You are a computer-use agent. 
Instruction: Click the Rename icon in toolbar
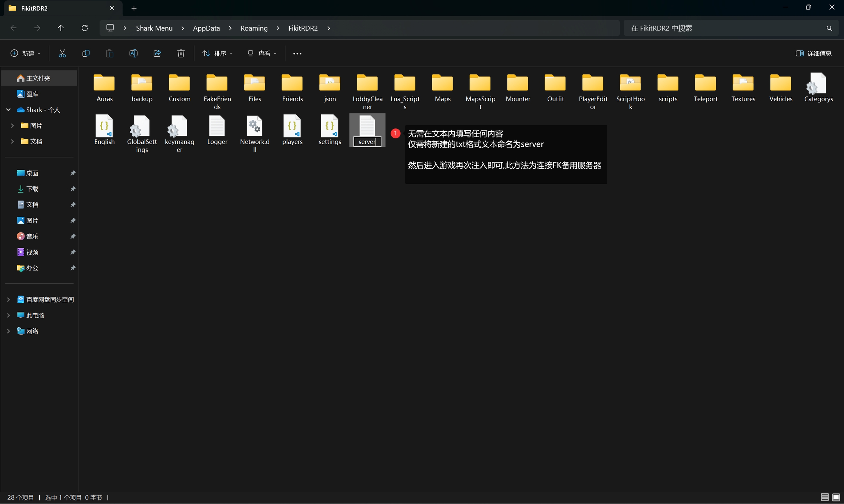[133, 53]
